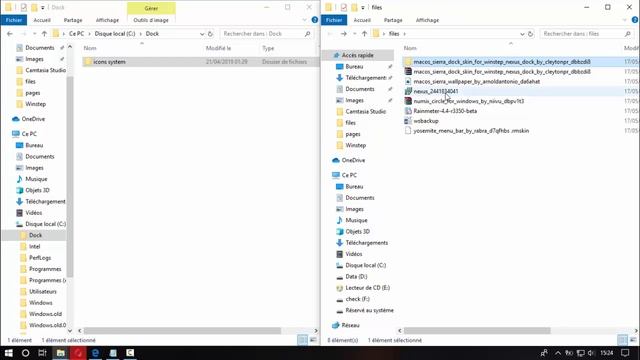Go back in the Dock window
This screenshot has width=640, height=360.
10,34
